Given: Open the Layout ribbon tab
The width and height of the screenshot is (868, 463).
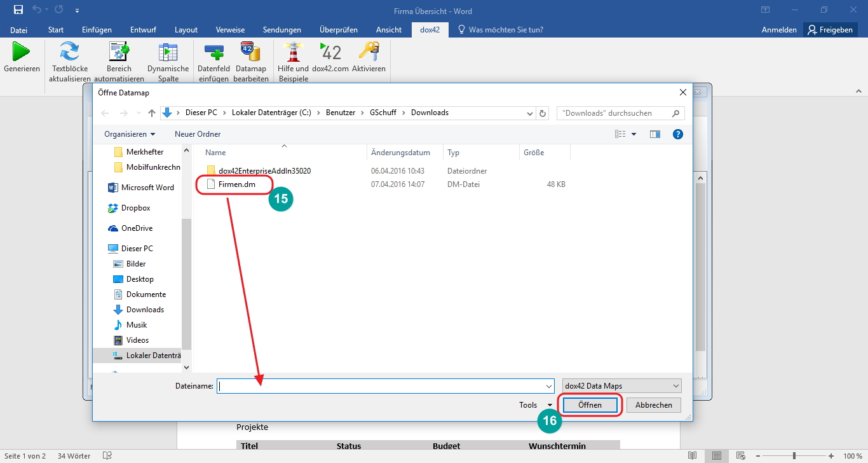Looking at the screenshot, I should pyautogui.click(x=186, y=30).
